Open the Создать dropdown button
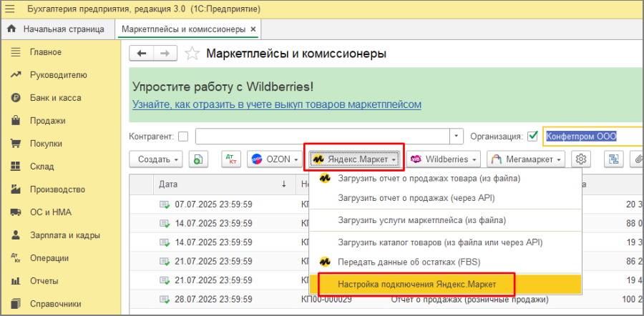This screenshot has height=316, width=644. [156, 159]
